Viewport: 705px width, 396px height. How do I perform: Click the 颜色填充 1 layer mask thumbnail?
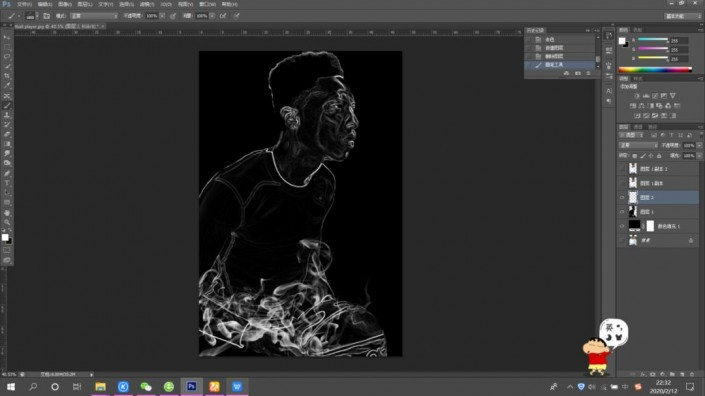tap(650, 226)
